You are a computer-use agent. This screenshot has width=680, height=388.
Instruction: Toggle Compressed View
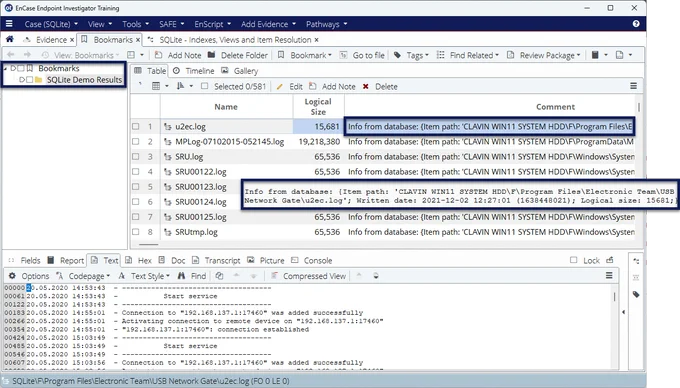[x=308, y=276]
